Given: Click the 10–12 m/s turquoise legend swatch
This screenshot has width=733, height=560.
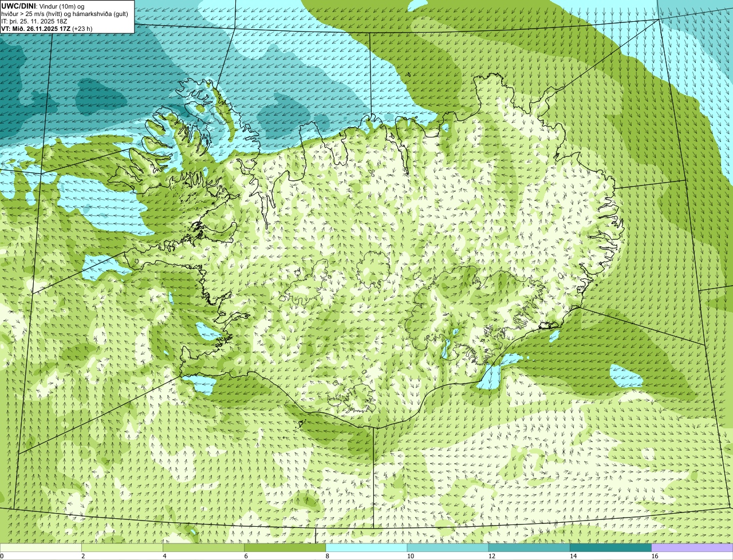Looking at the screenshot, I should [448, 548].
